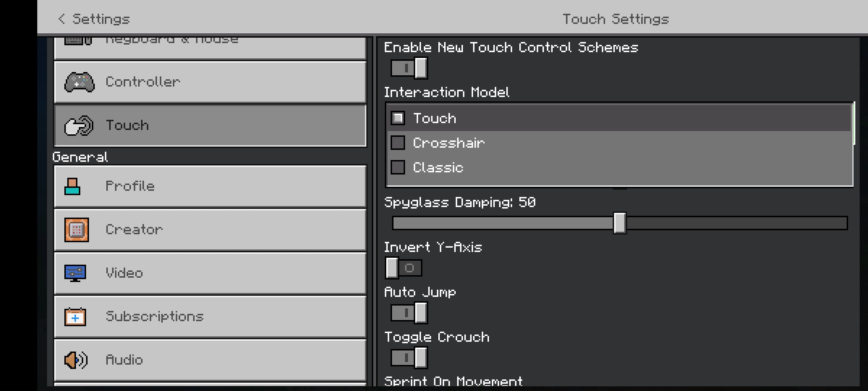Click the Creator command block icon
This screenshot has width=868, height=391.
point(76,230)
